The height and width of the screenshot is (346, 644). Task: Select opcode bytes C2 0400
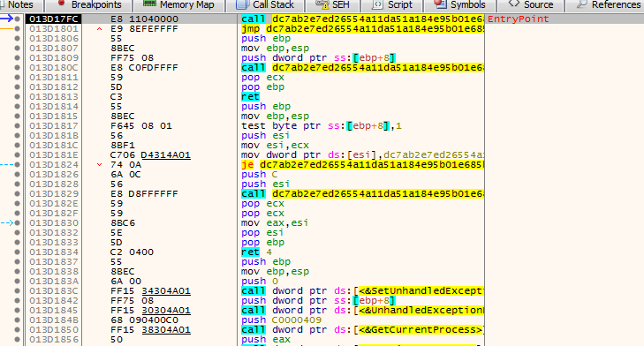tap(132, 252)
